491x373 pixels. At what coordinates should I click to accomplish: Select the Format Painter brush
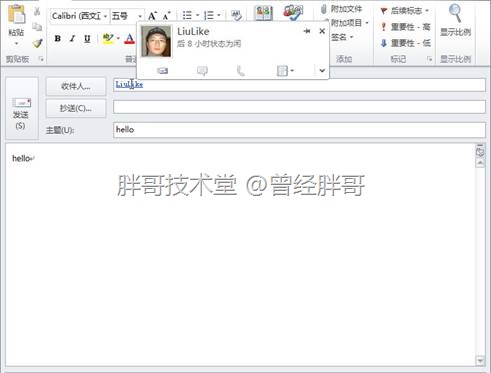[37, 43]
